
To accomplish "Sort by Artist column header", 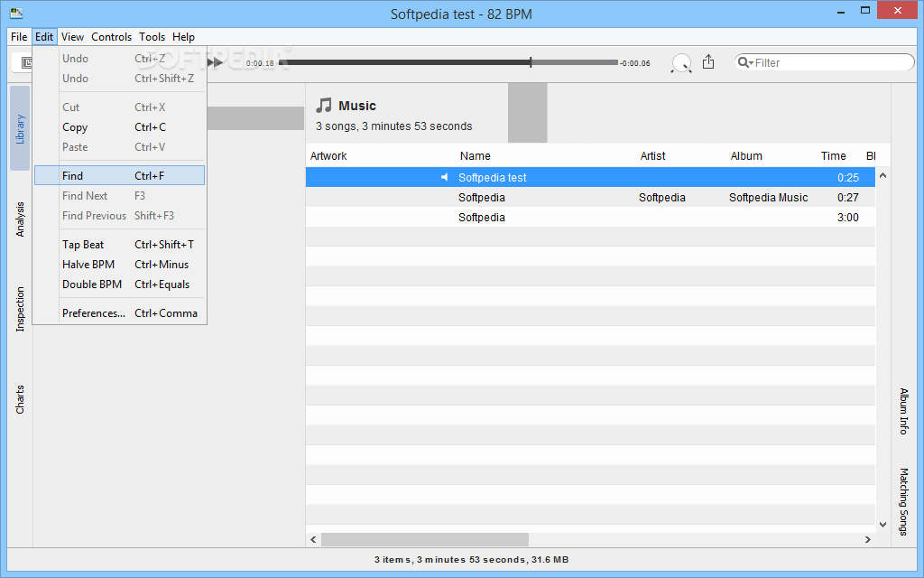I will (652, 155).
